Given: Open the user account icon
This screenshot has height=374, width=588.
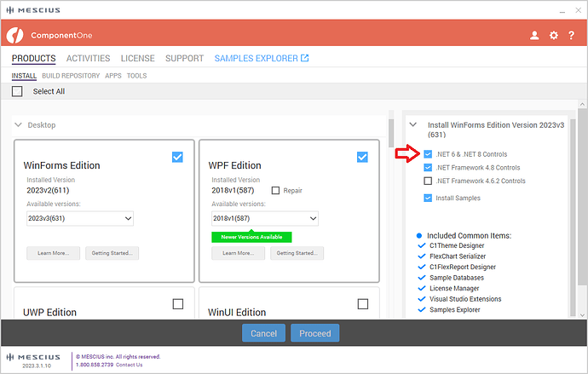Looking at the screenshot, I should pos(534,35).
